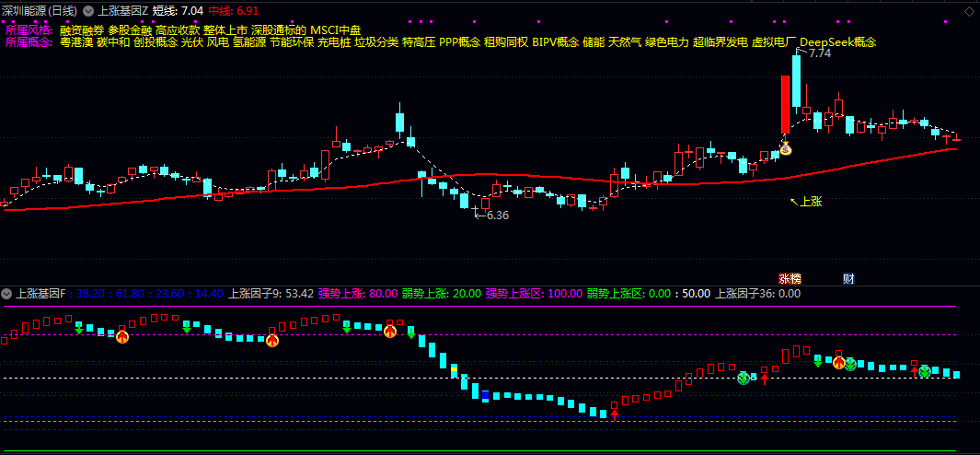Expand the dropdown arrow before 上涨基因F
980x455 pixels.
6,294
